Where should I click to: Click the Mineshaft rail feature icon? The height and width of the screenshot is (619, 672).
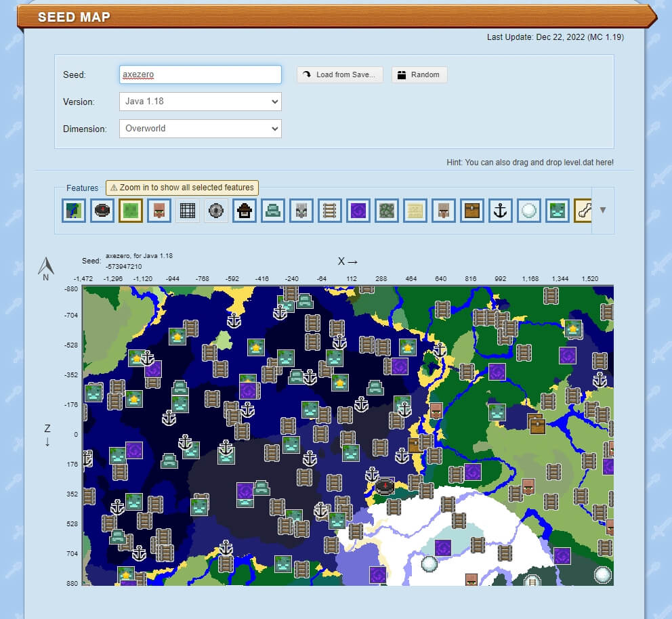(x=329, y=211)
